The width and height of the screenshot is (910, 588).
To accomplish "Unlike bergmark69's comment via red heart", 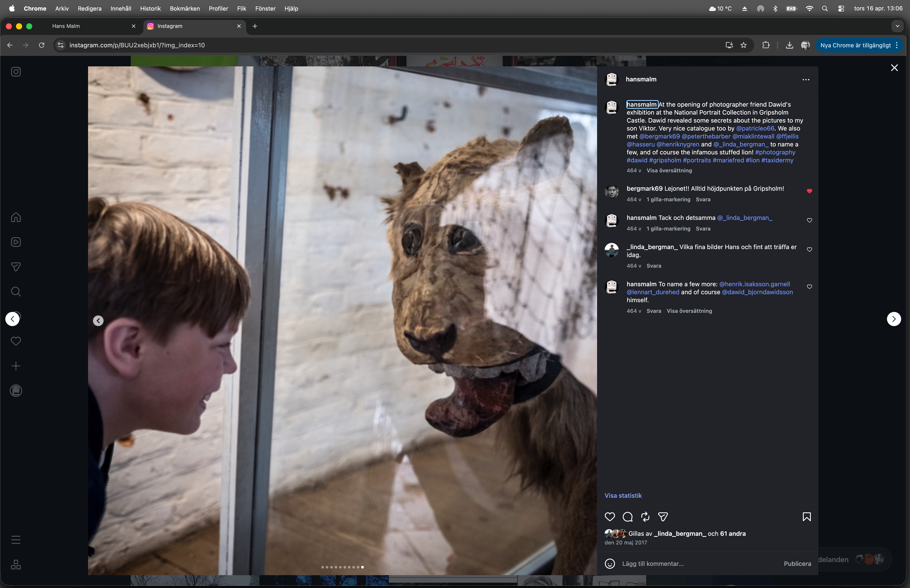I will (809, 191).
